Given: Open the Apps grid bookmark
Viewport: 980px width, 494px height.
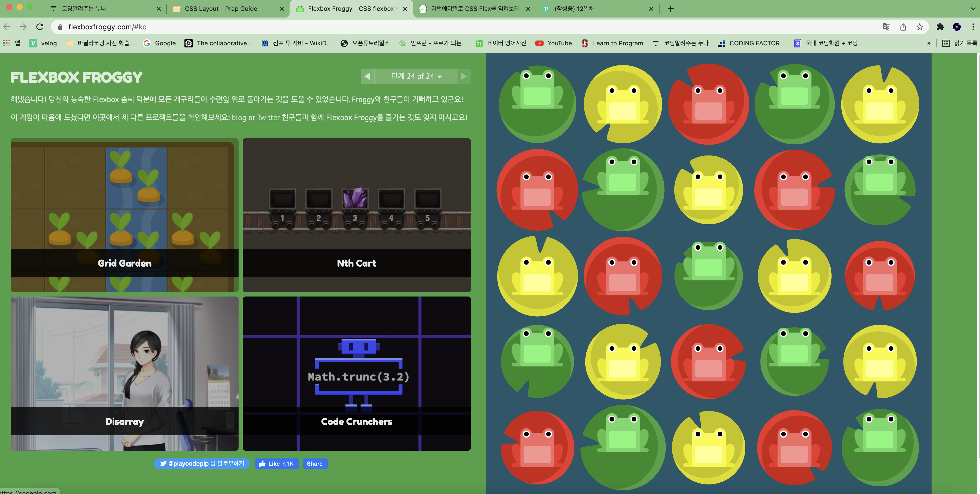Looking at the screenshot, I should pos(12,43).
